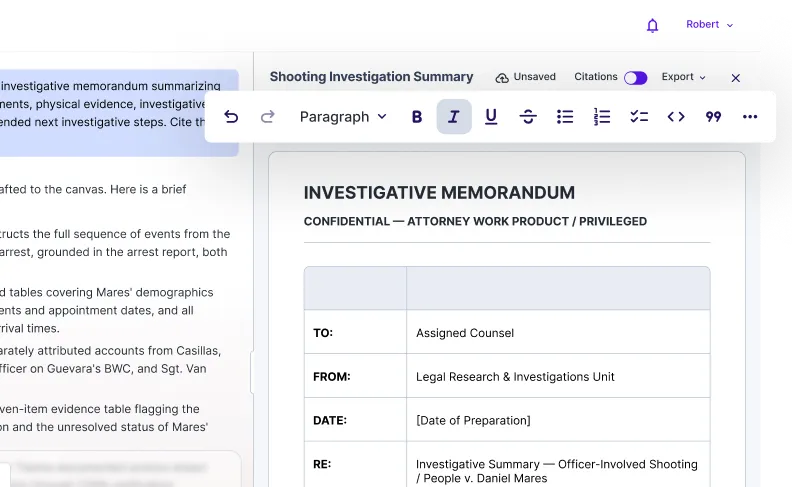Insert a block quote

point(713,117)
